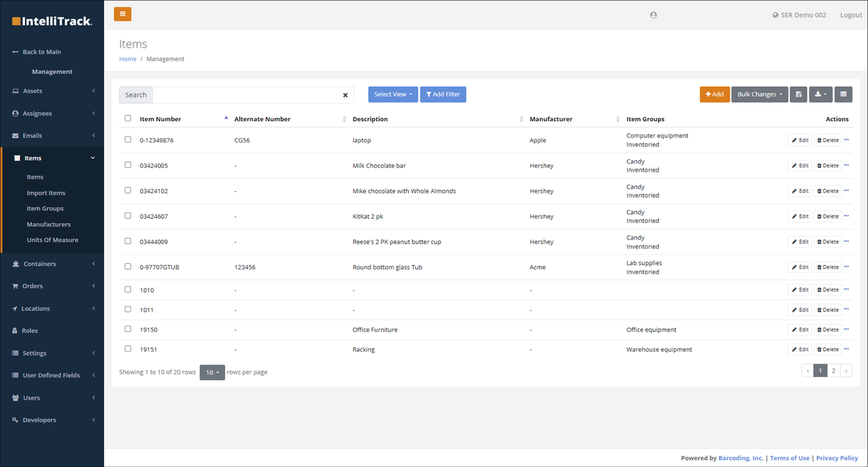Click the orange Add button
The width and height of the screenshot is (868, 467).
coord(715,94)
